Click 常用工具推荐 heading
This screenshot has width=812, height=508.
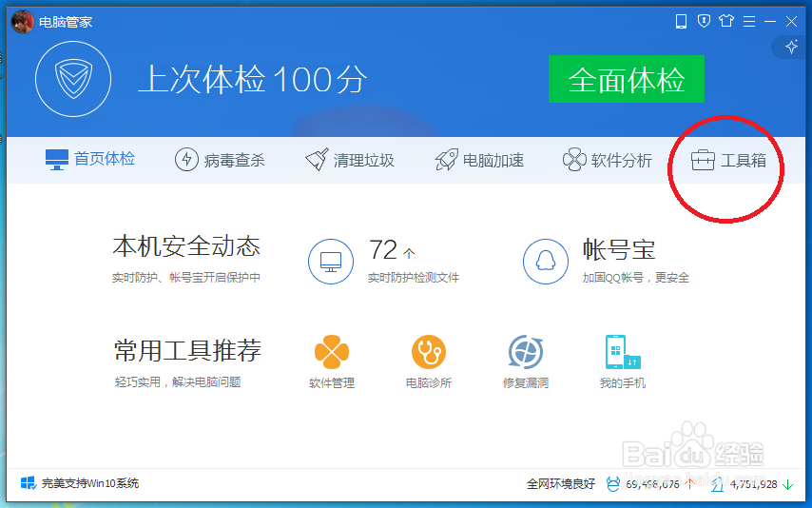click(x=187, y=351)
